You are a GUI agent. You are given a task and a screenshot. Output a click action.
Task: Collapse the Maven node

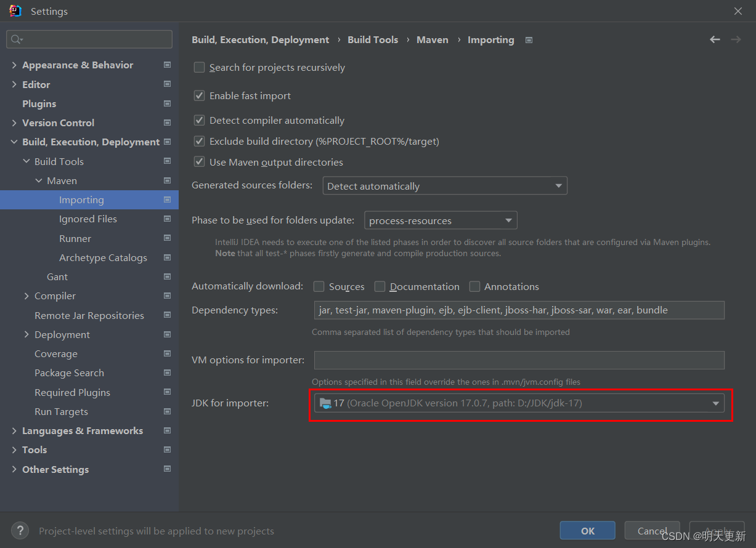click(39, 180)
